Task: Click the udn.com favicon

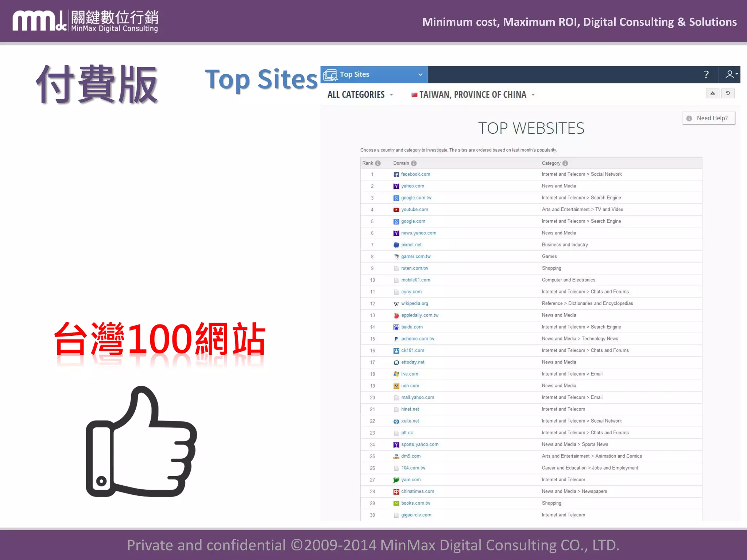Action: click(396, 386)
